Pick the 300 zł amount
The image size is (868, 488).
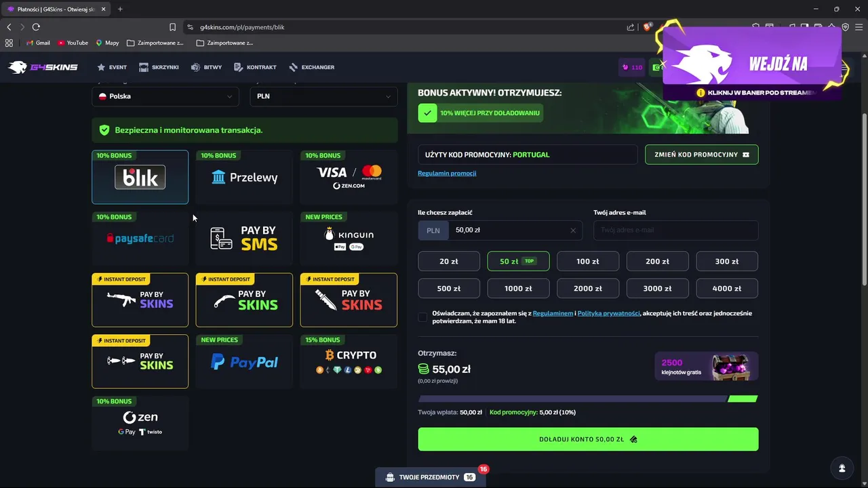[727, 262]
